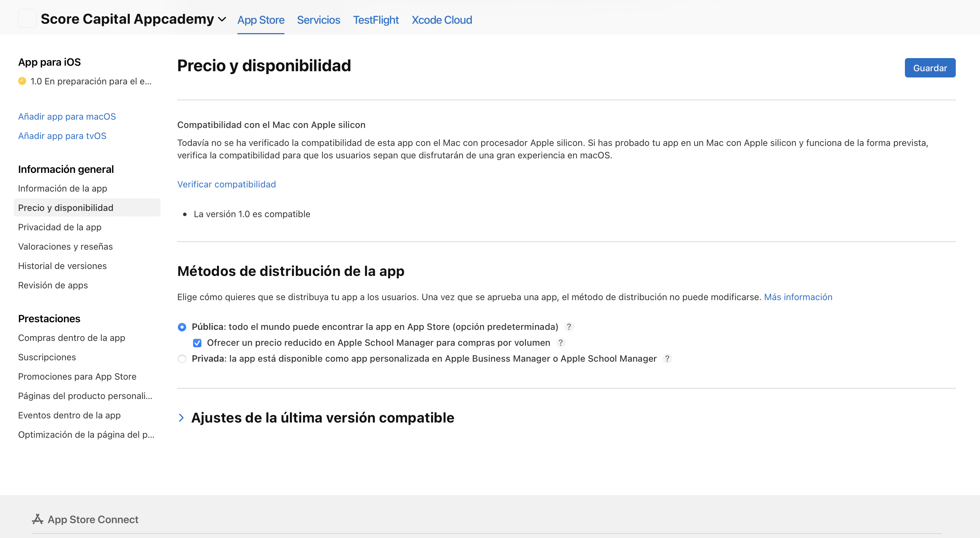This screenshot has width=980, height=538.
Task: Click the help icon next to Pública option
Action: coord(569,327)
